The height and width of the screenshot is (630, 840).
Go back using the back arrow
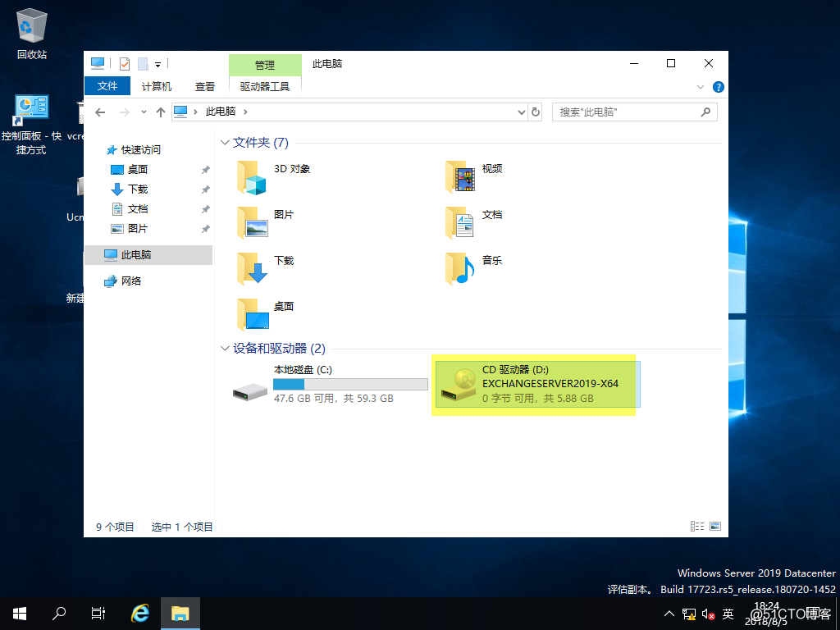(100, 112)
